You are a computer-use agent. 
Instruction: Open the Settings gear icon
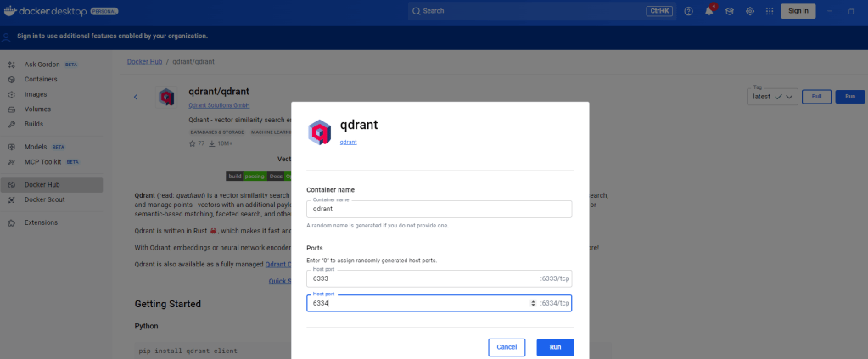[750, 11]
